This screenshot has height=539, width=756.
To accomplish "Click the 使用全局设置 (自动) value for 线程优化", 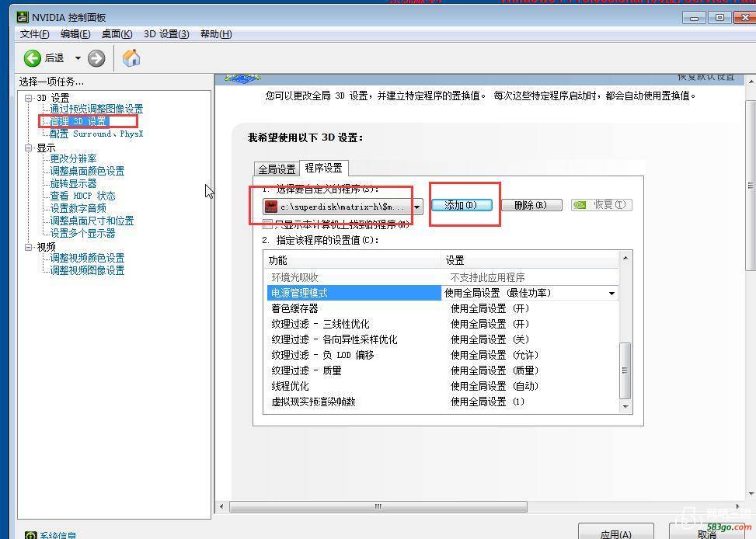I will [494, 386].
